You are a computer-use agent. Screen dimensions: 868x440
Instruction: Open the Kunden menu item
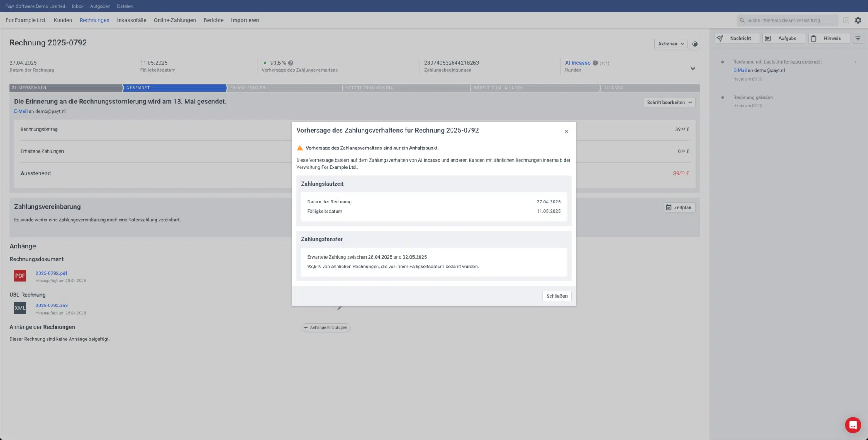[x=63, y=20]
